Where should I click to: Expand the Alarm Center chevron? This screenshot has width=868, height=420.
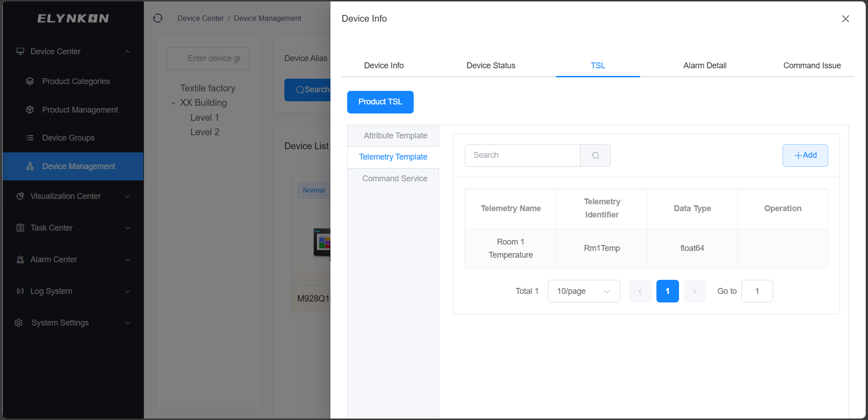[x=127, y=260]
